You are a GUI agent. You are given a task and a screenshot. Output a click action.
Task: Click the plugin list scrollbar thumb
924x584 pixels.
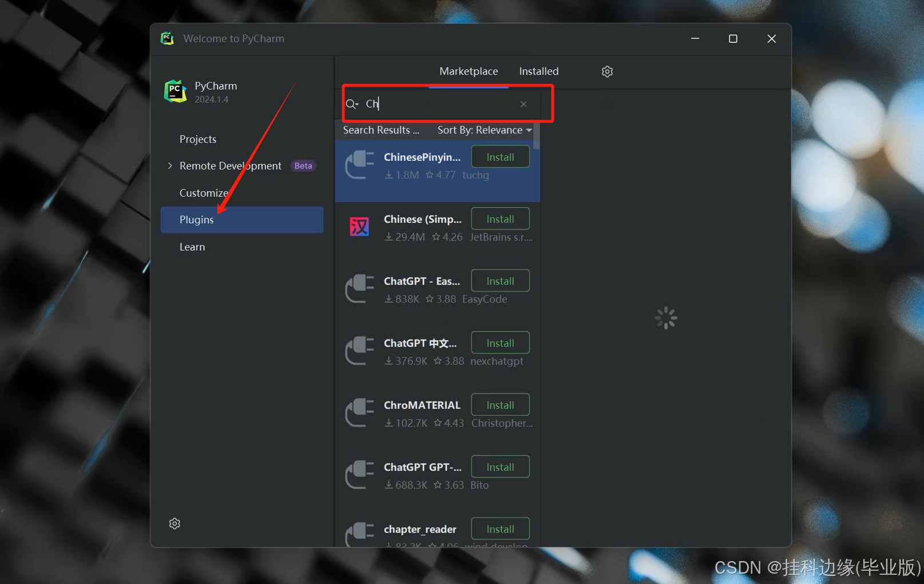pyautogui.click(x=537, y=136)
